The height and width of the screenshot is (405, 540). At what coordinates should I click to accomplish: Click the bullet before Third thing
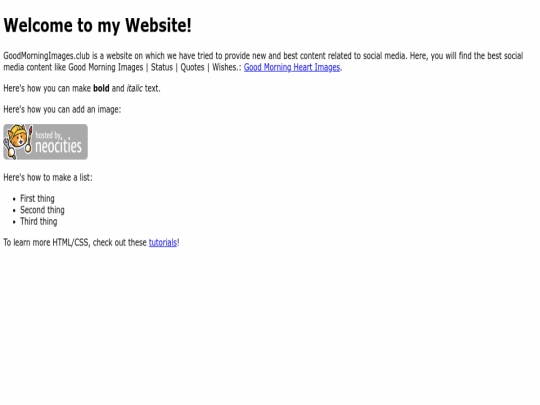tap(14, 222)
